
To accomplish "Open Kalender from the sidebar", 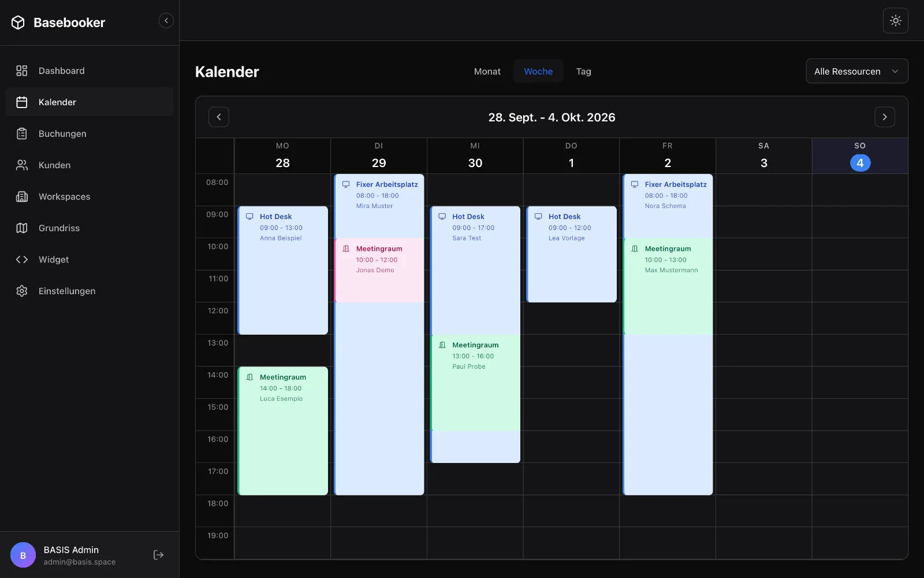I will pyautogui.click(x=90, y=102).
